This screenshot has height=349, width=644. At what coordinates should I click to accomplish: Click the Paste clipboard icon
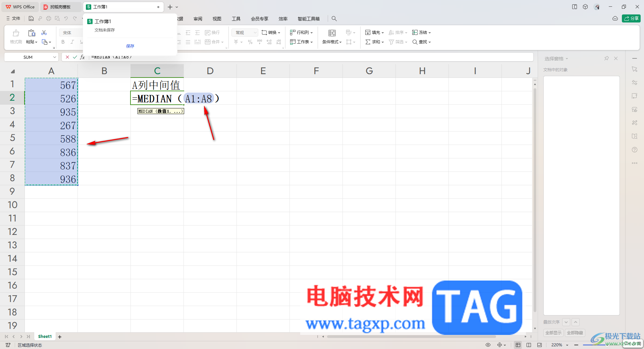[32, 33]
